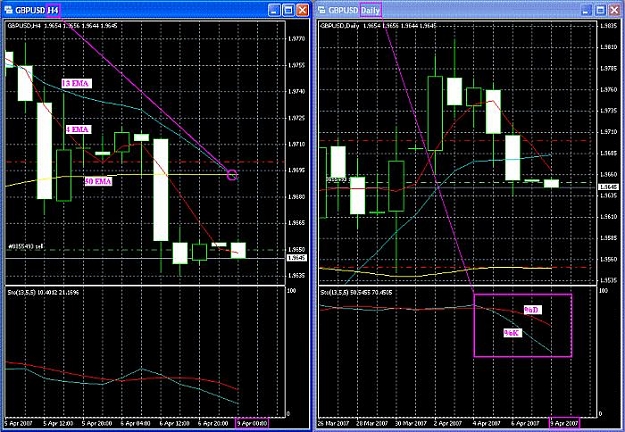Click the #9855493 sell order label
The height and width of the screenshot is (432, 625).
(25, 247)
